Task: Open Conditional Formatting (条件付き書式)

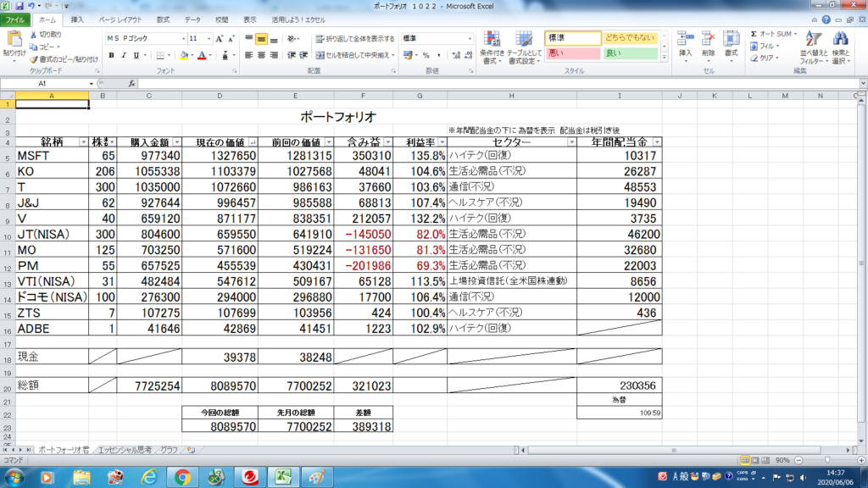Action: [491, 47]
